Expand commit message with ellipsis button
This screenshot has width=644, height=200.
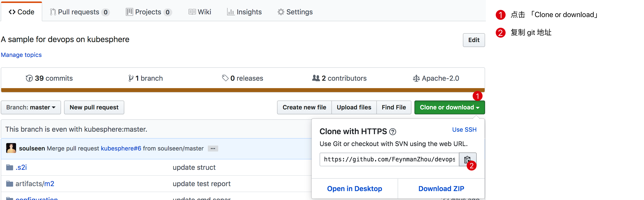click(213, 149)
